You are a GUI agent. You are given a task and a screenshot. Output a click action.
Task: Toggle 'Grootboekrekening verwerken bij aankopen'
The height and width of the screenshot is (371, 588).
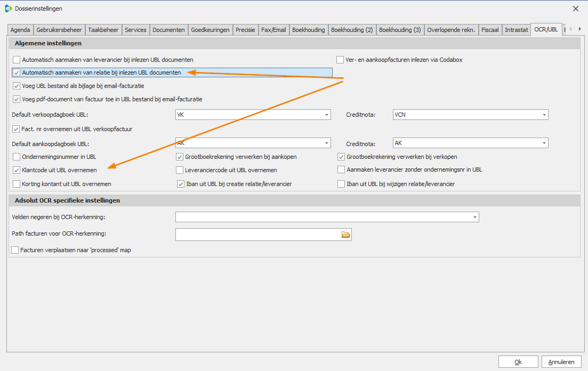coord(180,157)
